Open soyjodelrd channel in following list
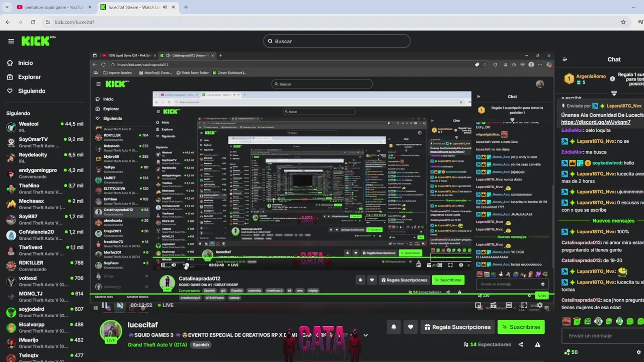This screenshot has height=362, width=644. pyautogui.click(x=44, y=312)
